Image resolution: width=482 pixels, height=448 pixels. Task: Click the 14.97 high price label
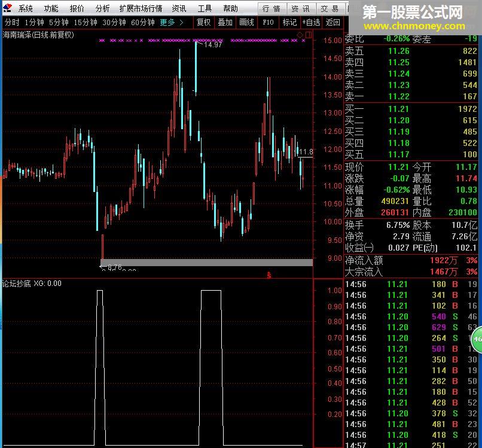[213, 45]
